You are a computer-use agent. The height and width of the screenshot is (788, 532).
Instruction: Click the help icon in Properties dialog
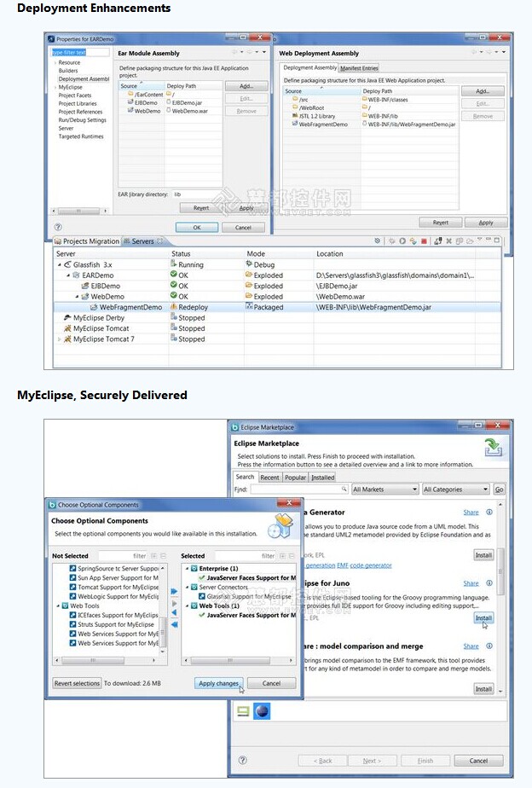[58, 228]
